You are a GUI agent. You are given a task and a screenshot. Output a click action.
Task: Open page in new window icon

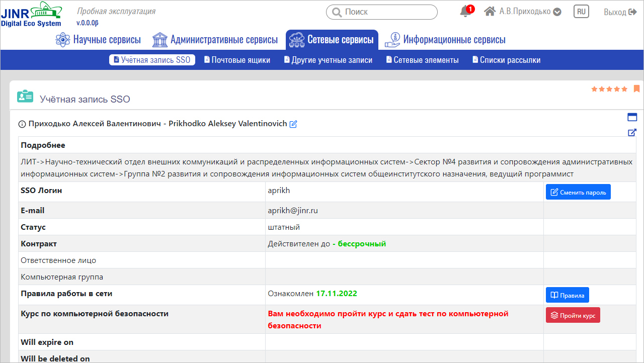coord(632,133)
